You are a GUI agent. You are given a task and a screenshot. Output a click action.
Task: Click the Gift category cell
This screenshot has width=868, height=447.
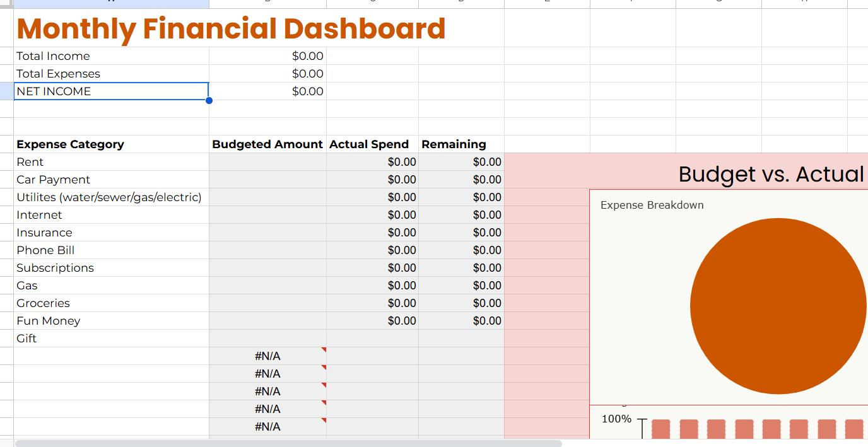111,339
